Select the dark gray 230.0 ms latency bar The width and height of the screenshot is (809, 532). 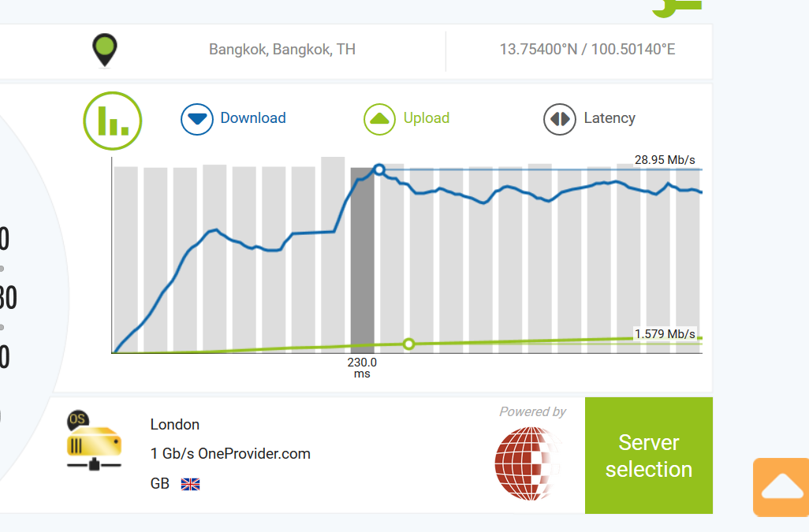click(x=362, y=260)
